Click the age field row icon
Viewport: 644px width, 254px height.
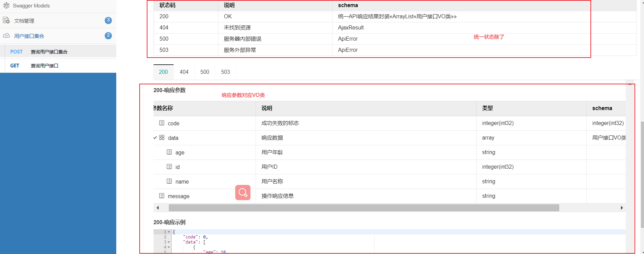pos(169,152)
